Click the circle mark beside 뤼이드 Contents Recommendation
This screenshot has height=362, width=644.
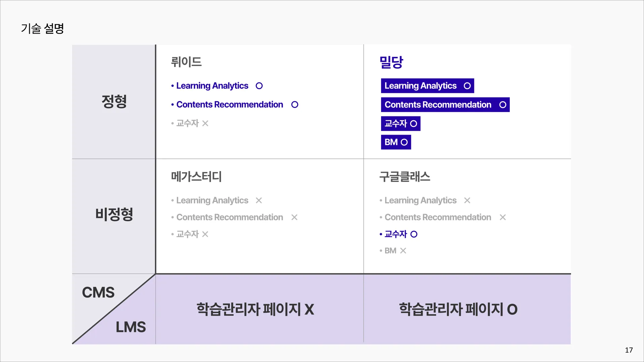point(294,105)
